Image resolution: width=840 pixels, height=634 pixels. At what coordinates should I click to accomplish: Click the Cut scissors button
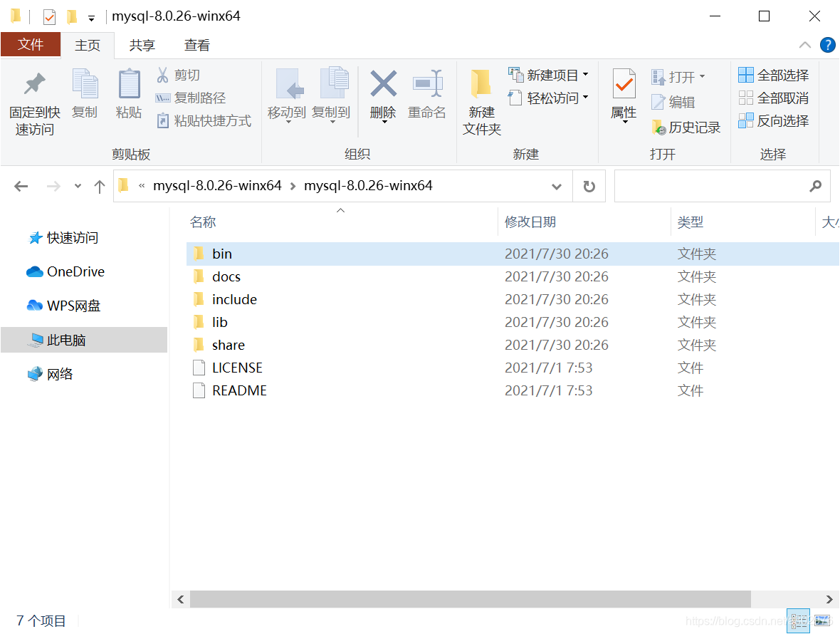(179, 75)
